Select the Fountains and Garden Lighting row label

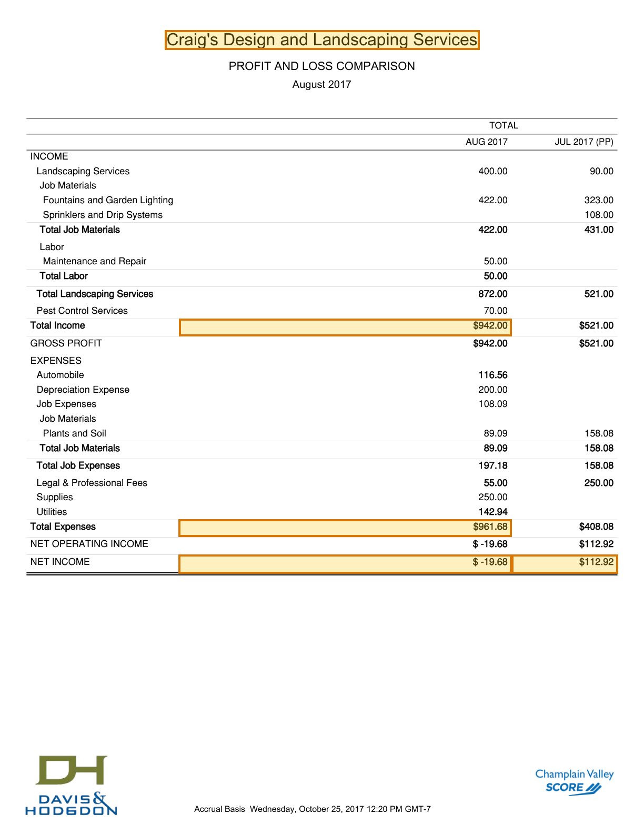coord(108,200)
